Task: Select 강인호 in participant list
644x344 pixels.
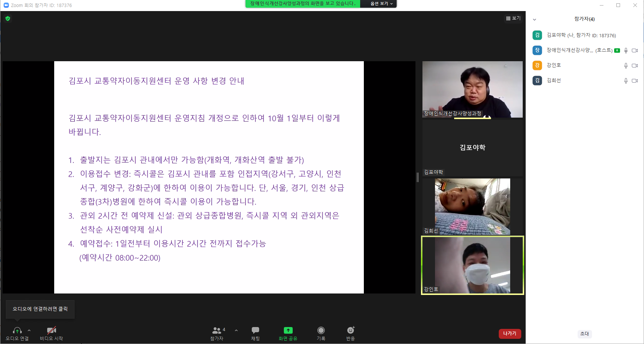Action: point(585,65)
